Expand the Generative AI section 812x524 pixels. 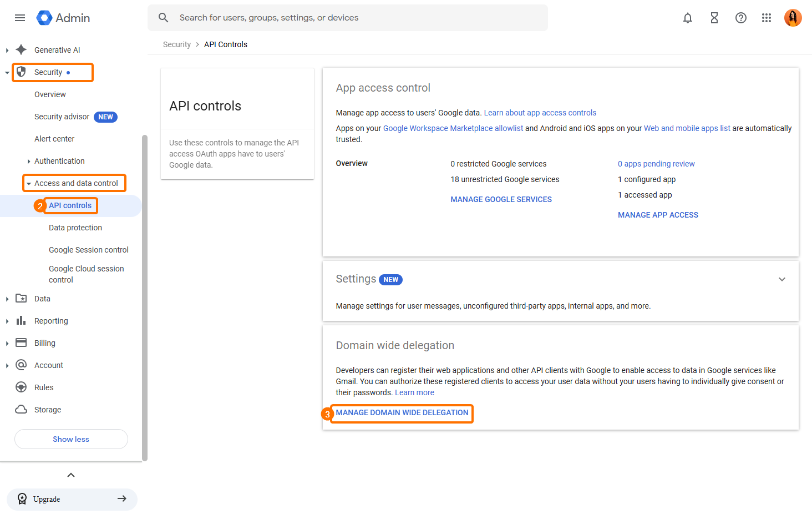coord(7,51)
